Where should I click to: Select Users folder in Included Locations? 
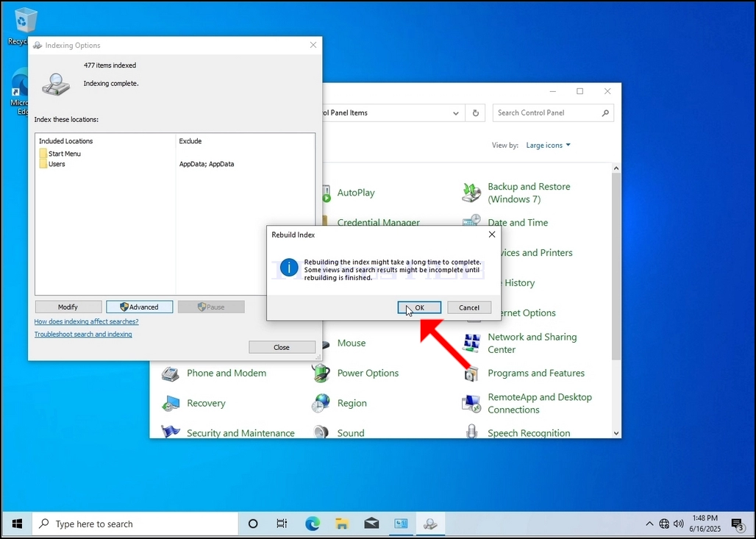point(52,164)
